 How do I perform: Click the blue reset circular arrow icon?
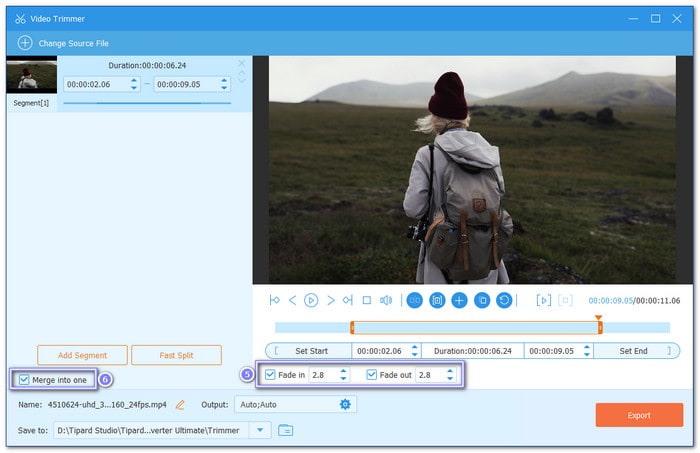504,300
